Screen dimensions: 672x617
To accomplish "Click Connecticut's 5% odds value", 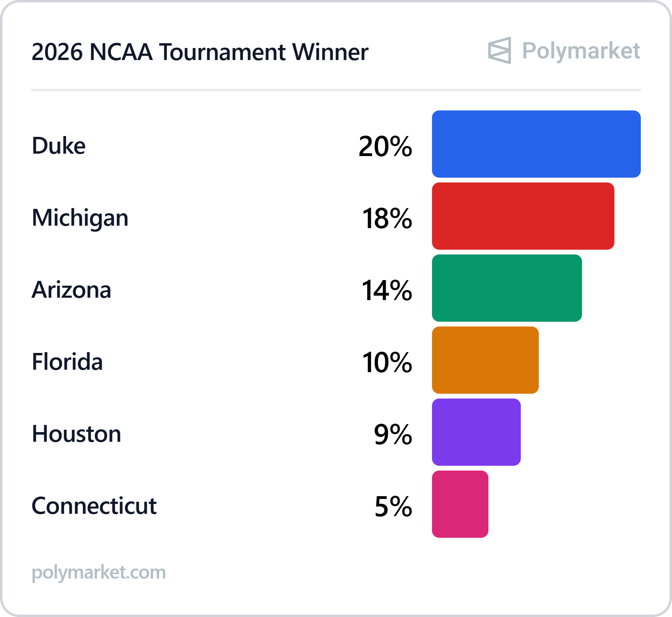I will pos(393,507).
